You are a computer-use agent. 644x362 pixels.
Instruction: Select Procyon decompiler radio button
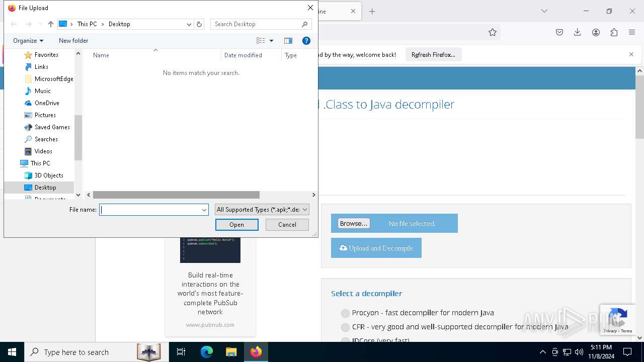click(345, 313)
